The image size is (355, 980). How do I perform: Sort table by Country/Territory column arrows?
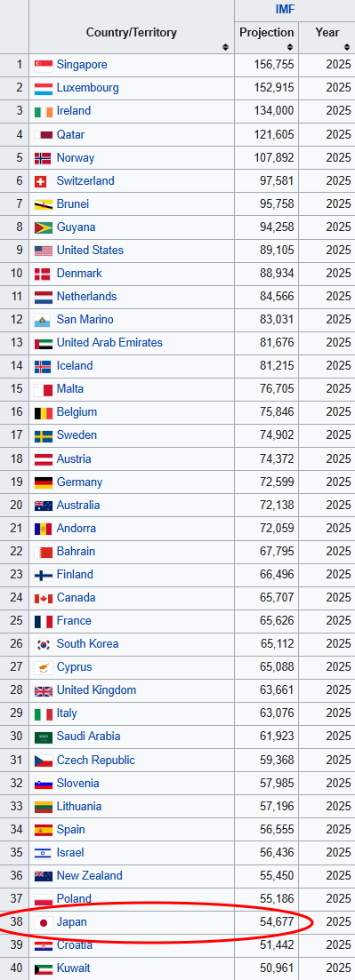pyautogui.click(x=225, y=47)
